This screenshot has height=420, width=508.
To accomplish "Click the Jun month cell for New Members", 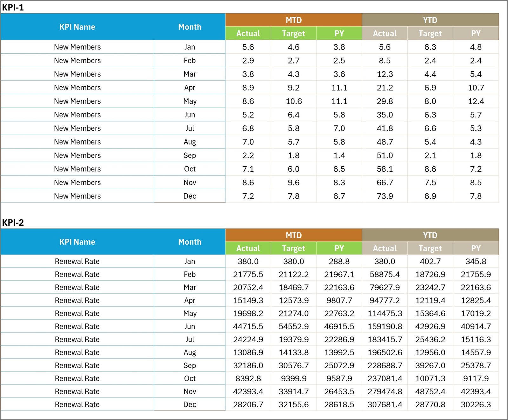I will click(190, 115).
